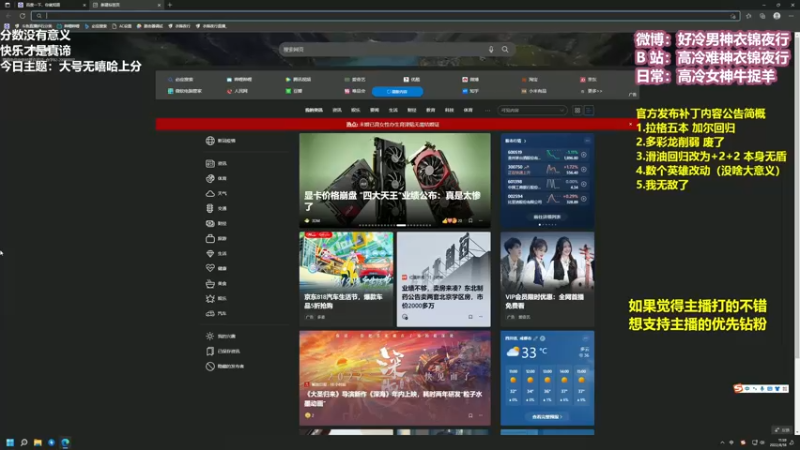Open the finance money icon in sidebar
Viewport: 800px width, 450px height.
(210, 223)
